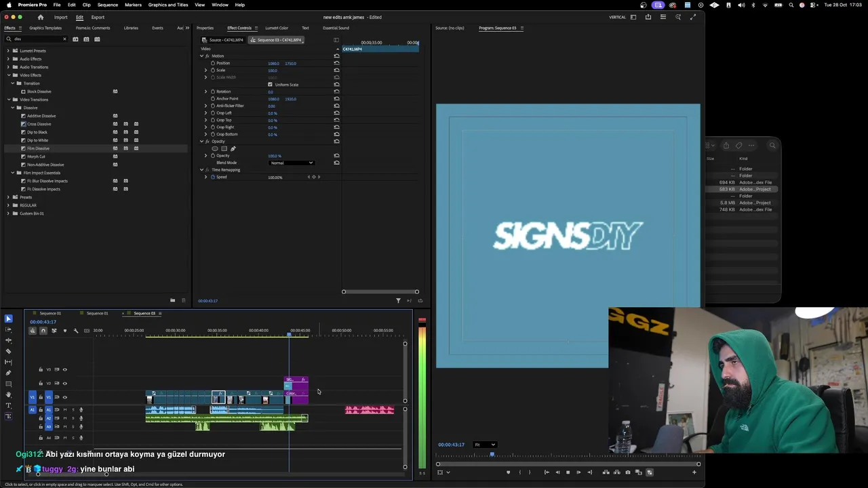Click the Export Frame camera icon
This screenshot has height=488, width=868.
click(x=628, y=472)
